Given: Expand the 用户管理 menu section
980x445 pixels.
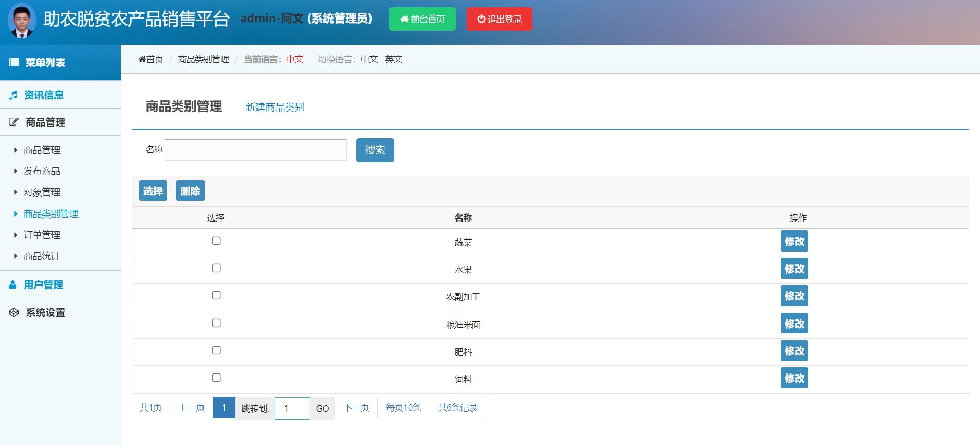Looking at the screenshot, I should 60,284.
